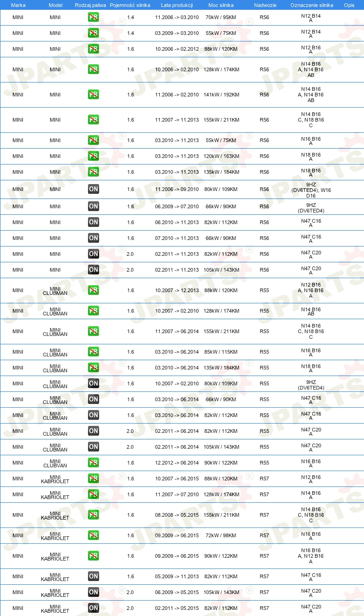Select the 141kW / 192KM power cell
Viewport: 364px width, 616px height.
221,95
